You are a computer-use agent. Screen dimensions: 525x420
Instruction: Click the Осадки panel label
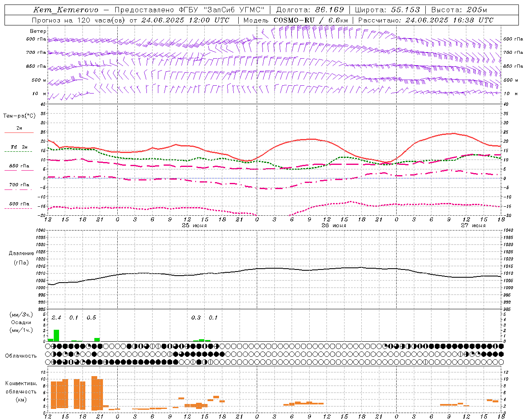coord(21,322)
